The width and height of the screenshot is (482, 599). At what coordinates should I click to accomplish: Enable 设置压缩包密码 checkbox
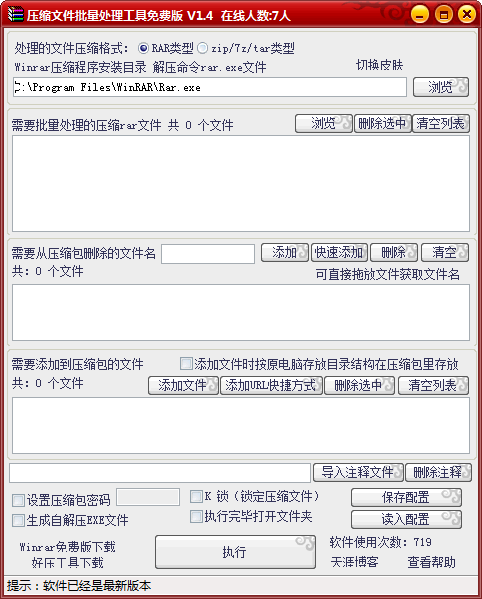[x=18, y=500]
